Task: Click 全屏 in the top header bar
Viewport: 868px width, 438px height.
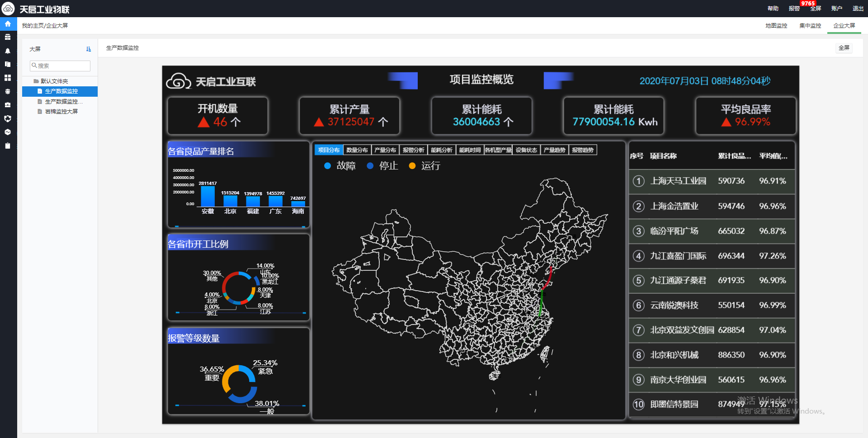Action: click(816, 9)
